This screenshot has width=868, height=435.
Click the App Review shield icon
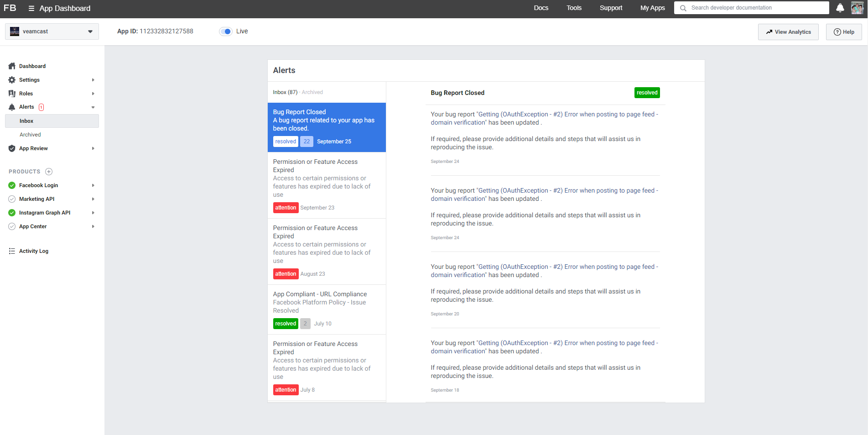(x=12, y=148)
